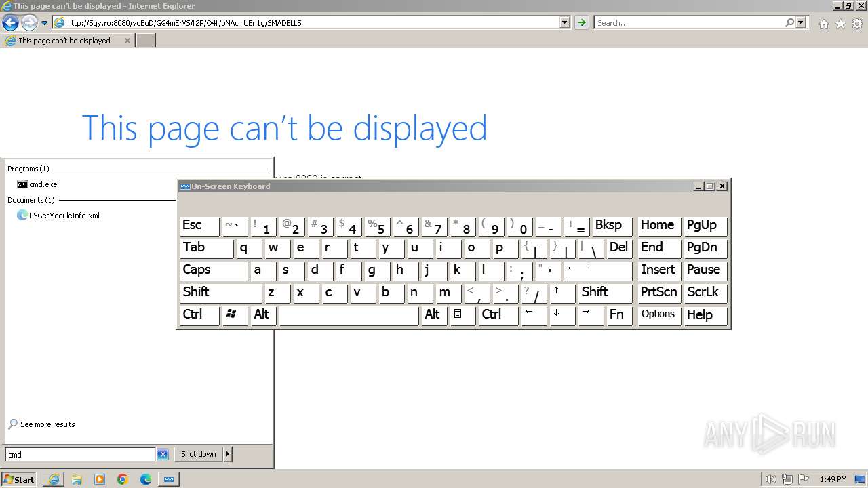
Task: Click the right arrow key
Action: click(x=591, y=315)
